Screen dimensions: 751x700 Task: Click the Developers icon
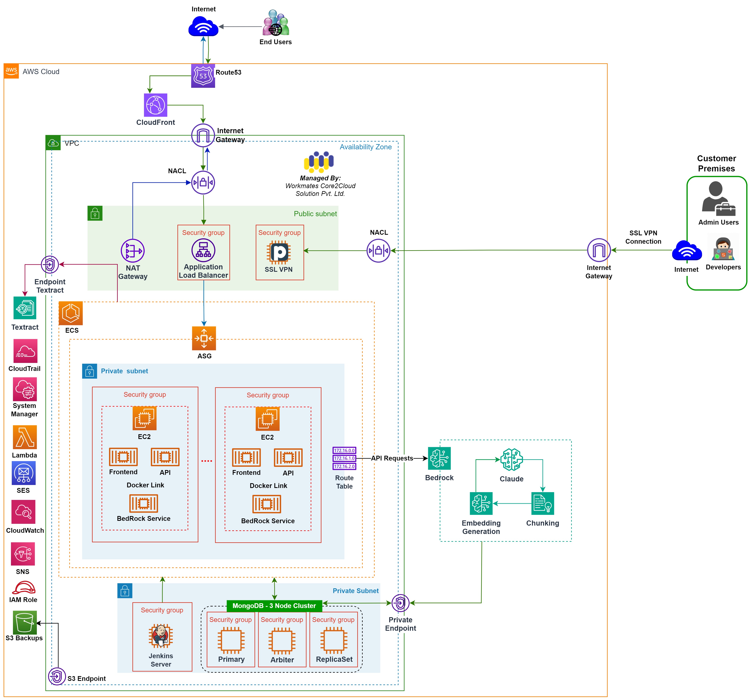723,249
